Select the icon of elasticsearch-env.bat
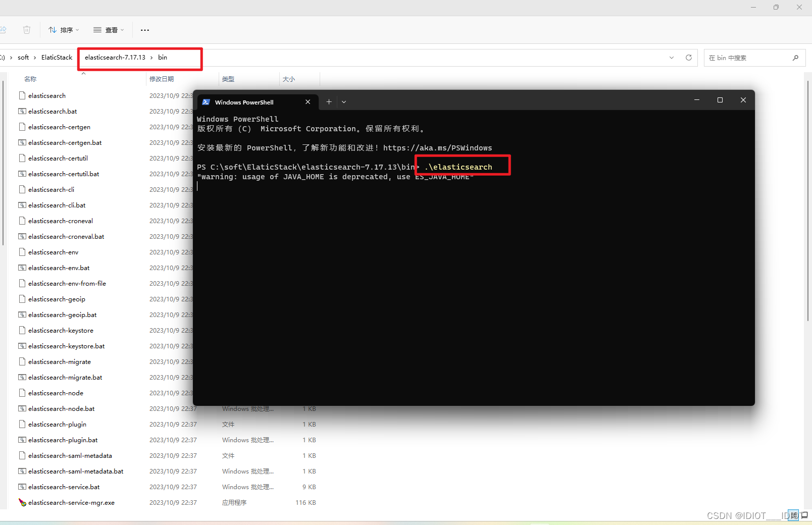This screenshot has height=525, width=812. (22, 268)
